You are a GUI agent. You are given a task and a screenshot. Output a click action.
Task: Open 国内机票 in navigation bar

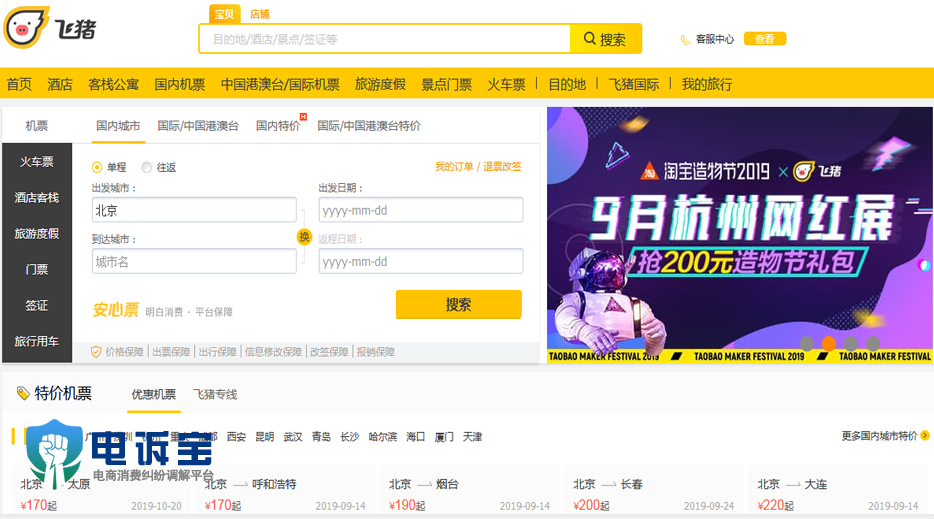click(179, 84)
